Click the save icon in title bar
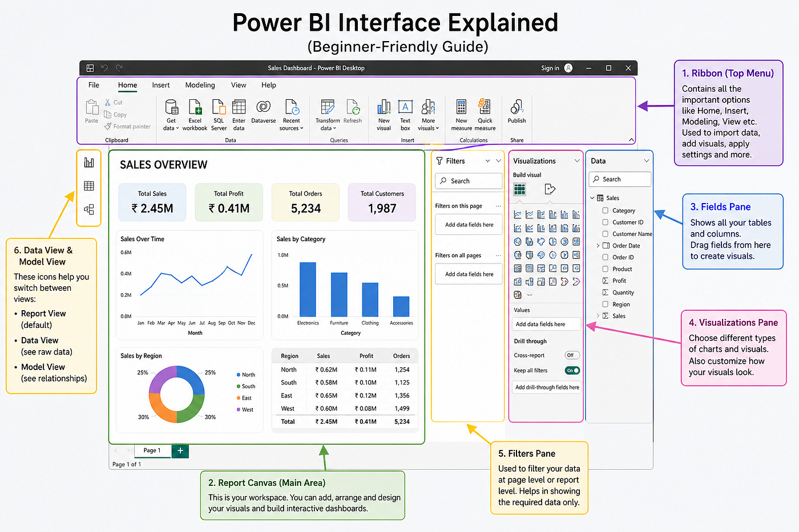Image resolution: width=799 pixels, height=532 pixels. (90, 68)
